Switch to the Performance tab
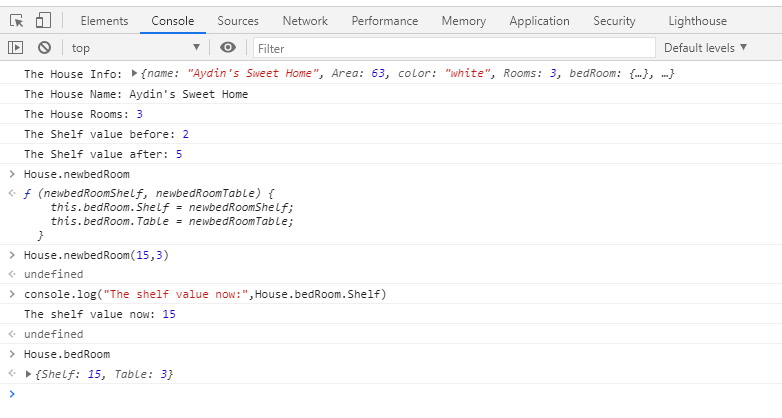 [x=385, y=20]
